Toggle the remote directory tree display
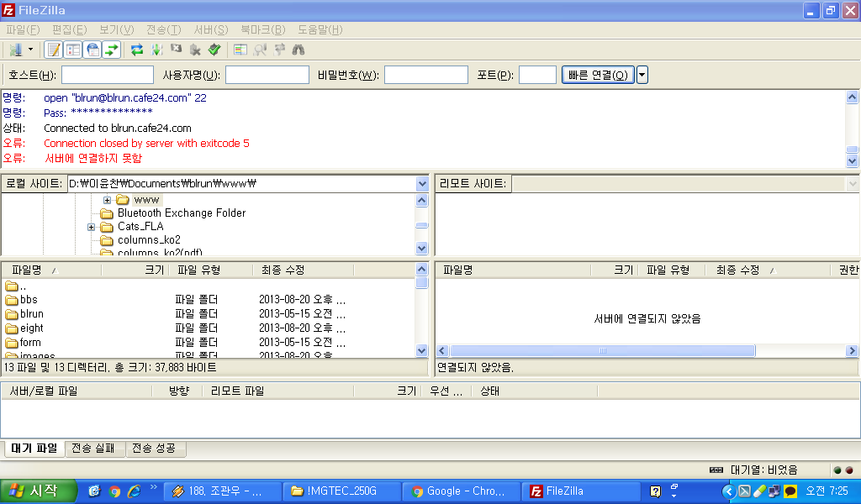Viewport: 861px width, 504px height. (92, 50)
